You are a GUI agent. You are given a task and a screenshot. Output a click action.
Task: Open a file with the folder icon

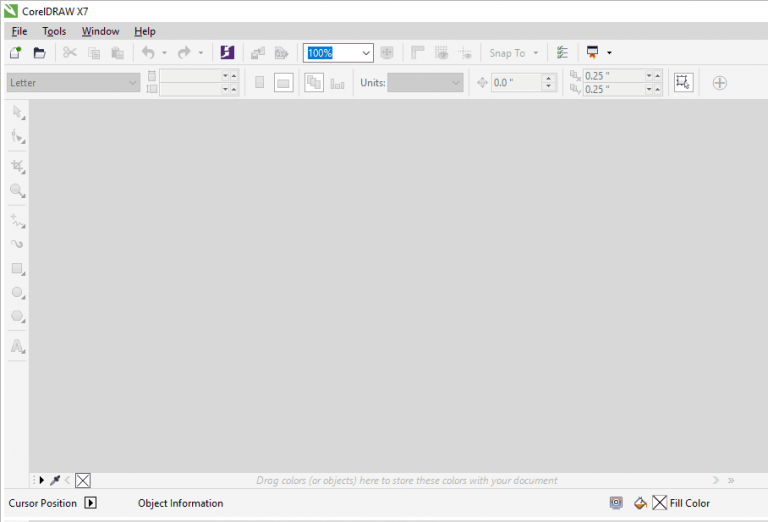click(x=40, y=52)
